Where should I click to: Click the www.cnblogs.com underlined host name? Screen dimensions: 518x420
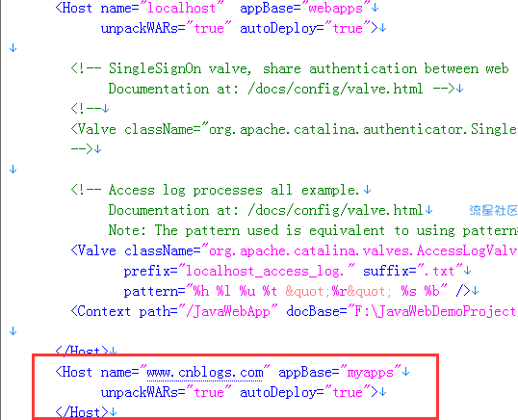(205, 373)
